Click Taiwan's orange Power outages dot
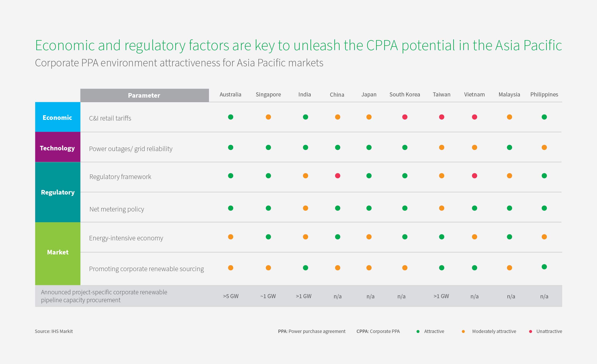Image resolution: width=597 pixels, height=364 pixels. tap(442, 147)
